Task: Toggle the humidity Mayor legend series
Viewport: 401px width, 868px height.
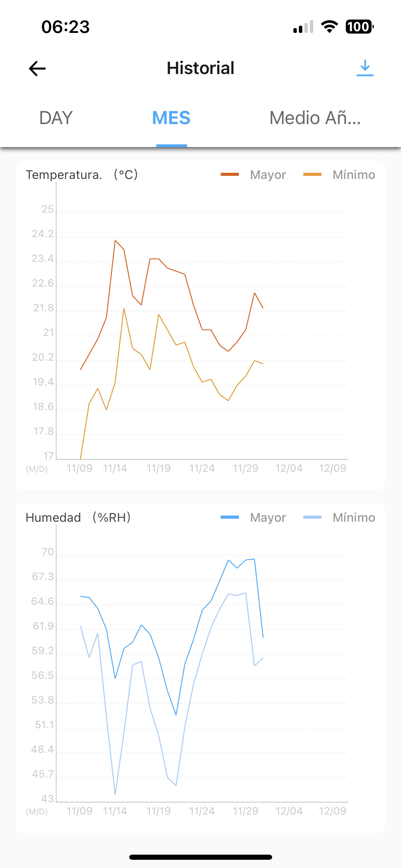Action: point(253,517)
